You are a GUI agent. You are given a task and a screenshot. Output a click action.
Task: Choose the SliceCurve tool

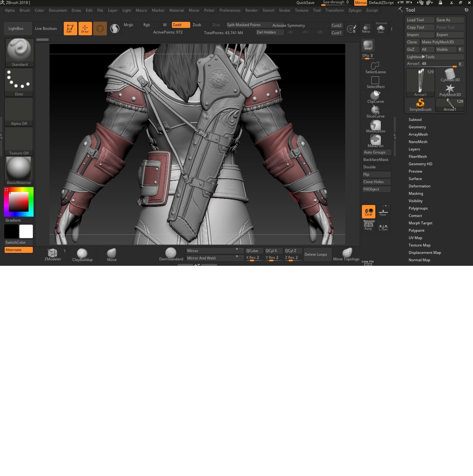coord(375,111)
